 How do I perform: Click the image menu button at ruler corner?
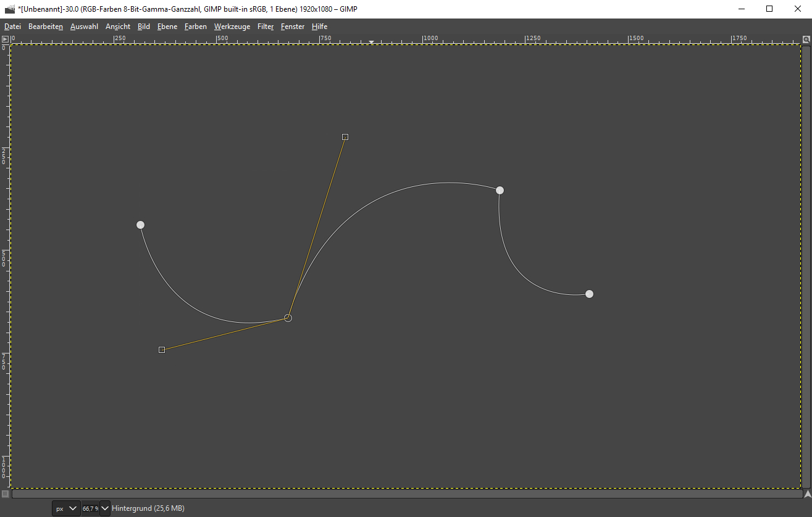[5, 39]
